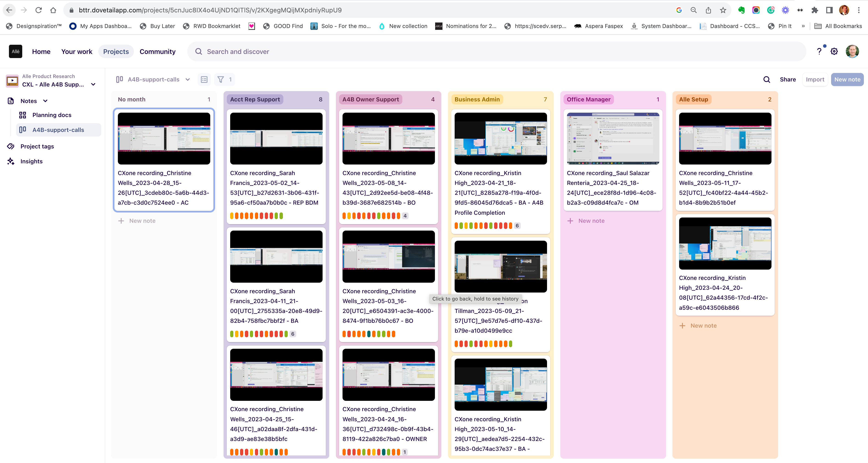Open Community tab
Viewport: 868px width, 463px height.
pyautogui.click(x=157, y=51)
